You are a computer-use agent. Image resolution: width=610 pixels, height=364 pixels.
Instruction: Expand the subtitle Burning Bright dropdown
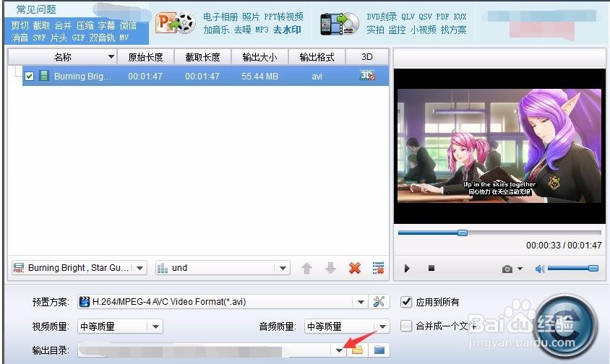coord(140,268)
